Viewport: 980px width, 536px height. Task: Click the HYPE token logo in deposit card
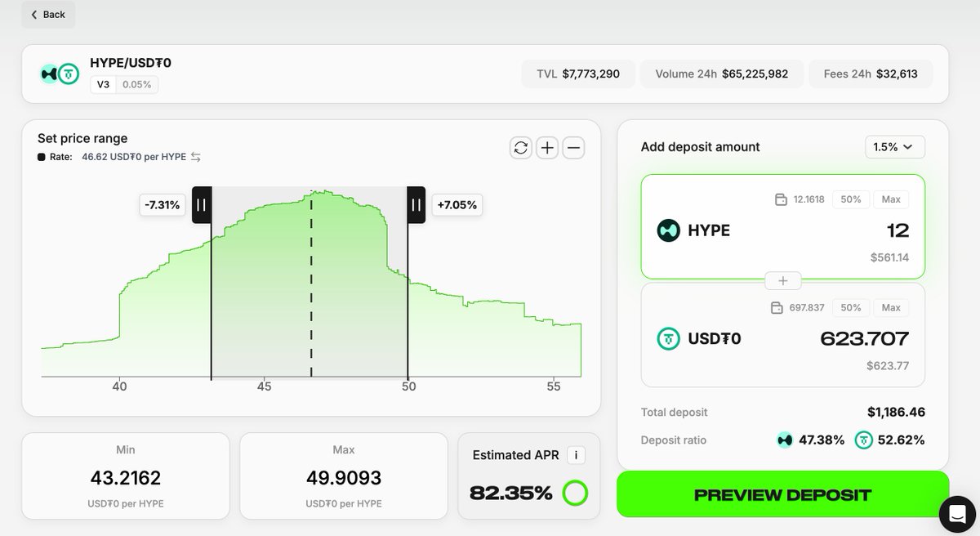coord(669,230)
